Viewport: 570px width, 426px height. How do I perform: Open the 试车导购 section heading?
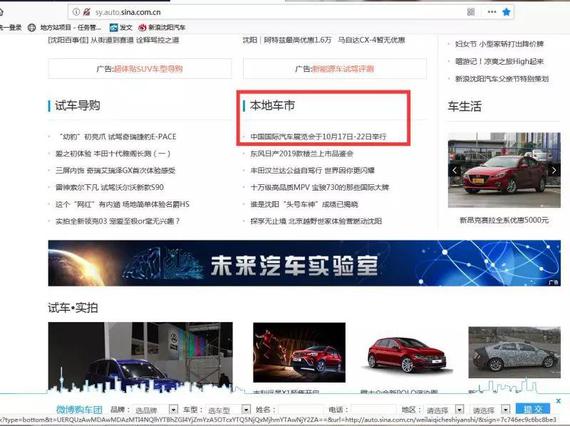tap(77, 105)
